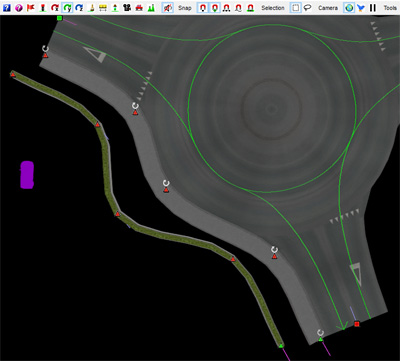Select the green square node at road start

(x=59, y=18)
